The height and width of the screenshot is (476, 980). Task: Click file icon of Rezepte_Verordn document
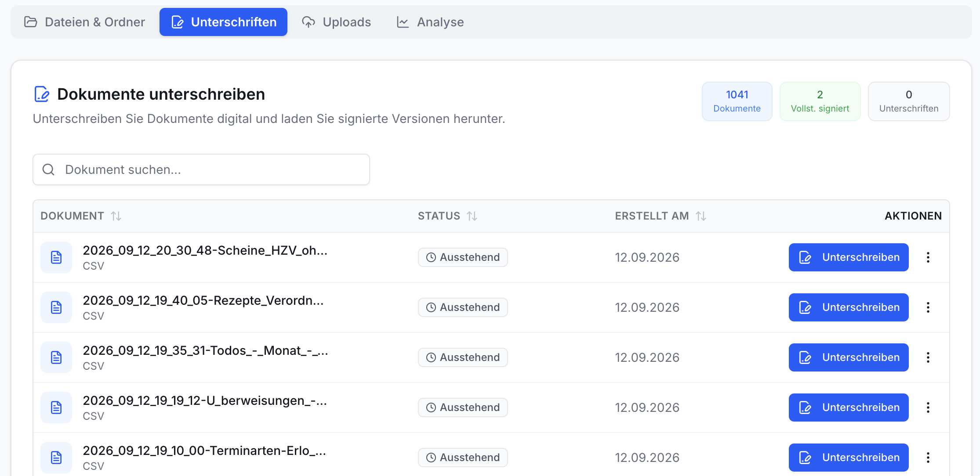pos(56,307)
